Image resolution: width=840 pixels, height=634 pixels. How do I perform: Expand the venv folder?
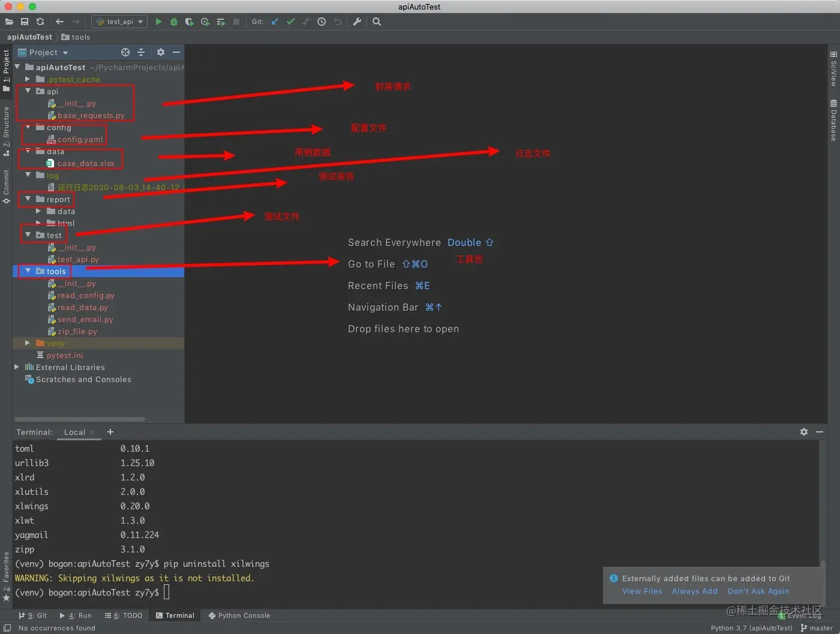28,343
